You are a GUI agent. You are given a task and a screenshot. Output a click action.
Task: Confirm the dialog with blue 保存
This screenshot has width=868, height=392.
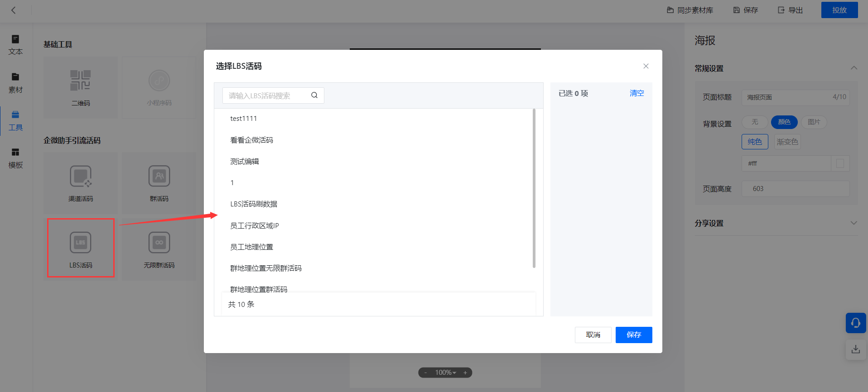634,335
